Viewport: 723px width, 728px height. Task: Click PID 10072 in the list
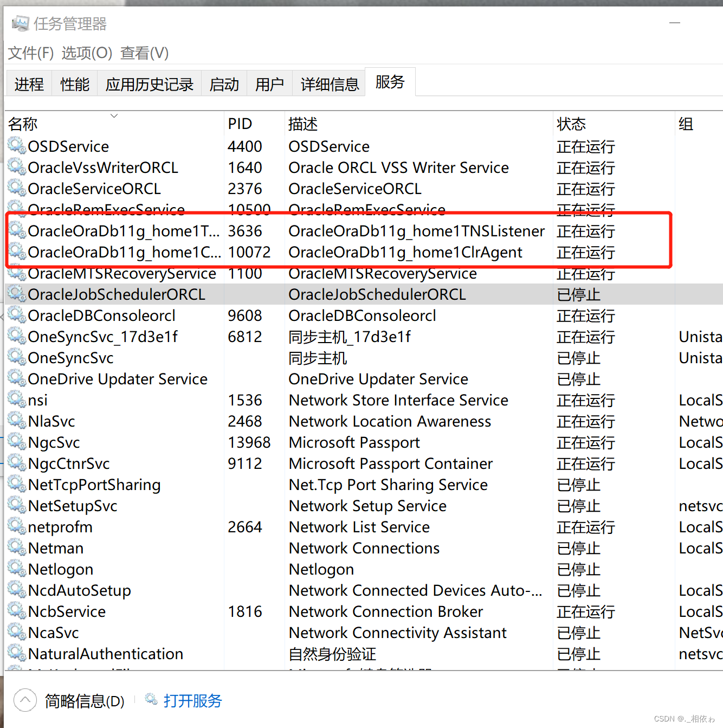pyautogui.click(x=249, y=252)
